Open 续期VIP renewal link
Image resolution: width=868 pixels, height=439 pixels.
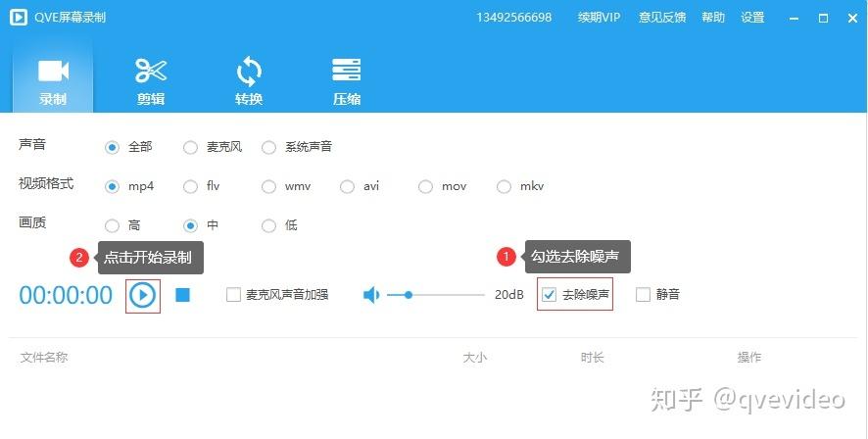[599, 18]
